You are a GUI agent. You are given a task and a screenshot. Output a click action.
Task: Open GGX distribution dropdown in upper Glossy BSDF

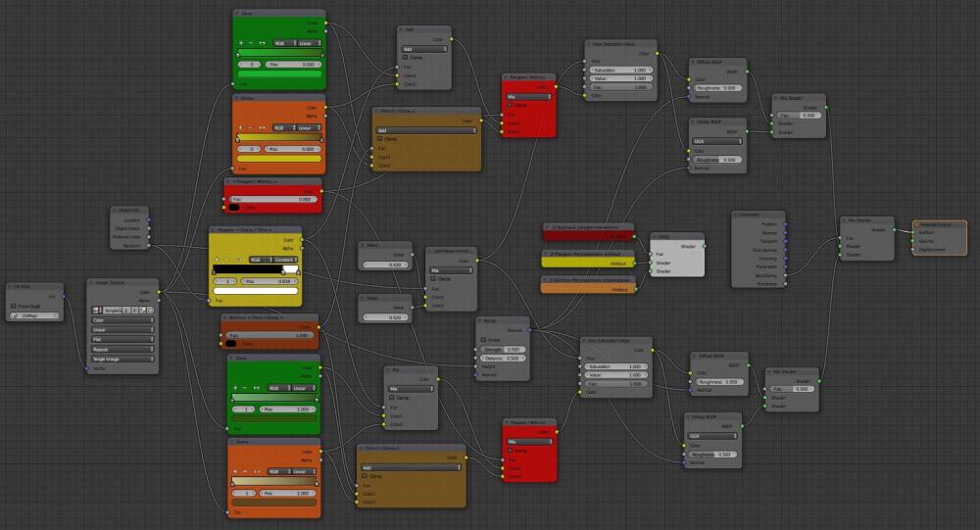click(717, 141)
